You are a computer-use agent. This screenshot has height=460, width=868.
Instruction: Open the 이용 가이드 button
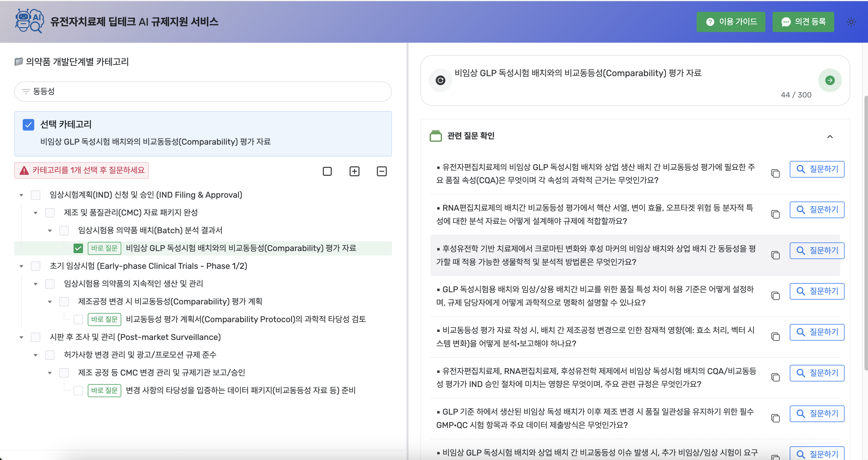[730, 22]
